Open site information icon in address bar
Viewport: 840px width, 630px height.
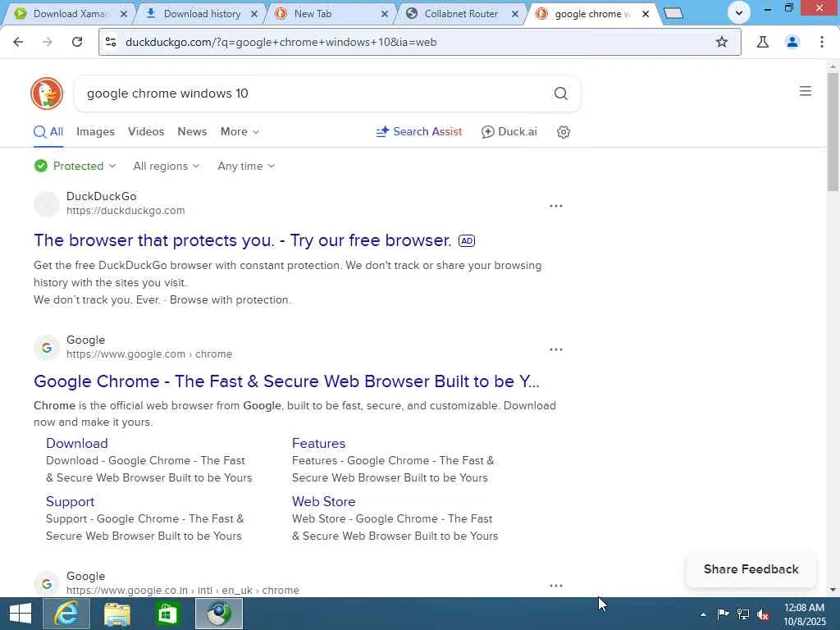(111, 42)
